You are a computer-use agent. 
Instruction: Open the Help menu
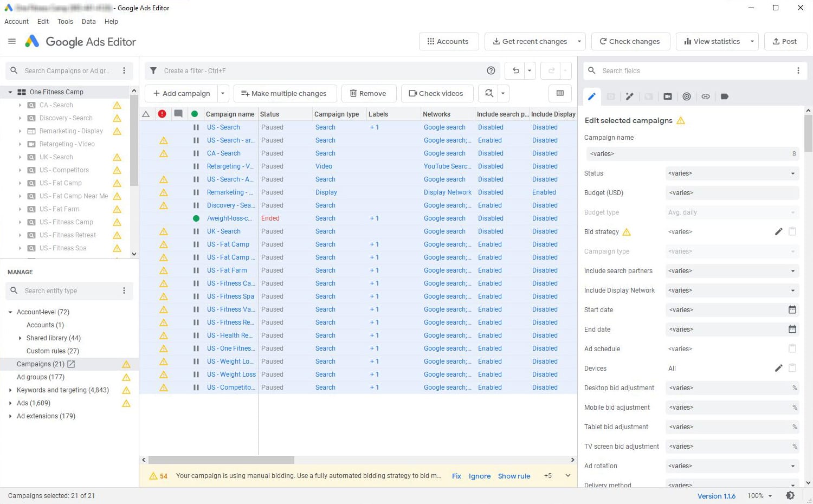[x=111, y=22]
